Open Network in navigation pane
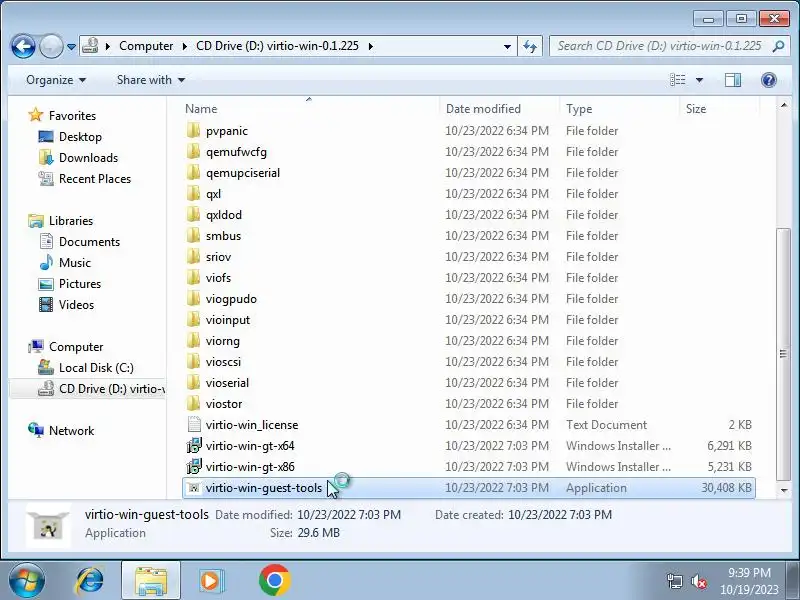Viewport: 800px width, 600px height. (71, 431)
